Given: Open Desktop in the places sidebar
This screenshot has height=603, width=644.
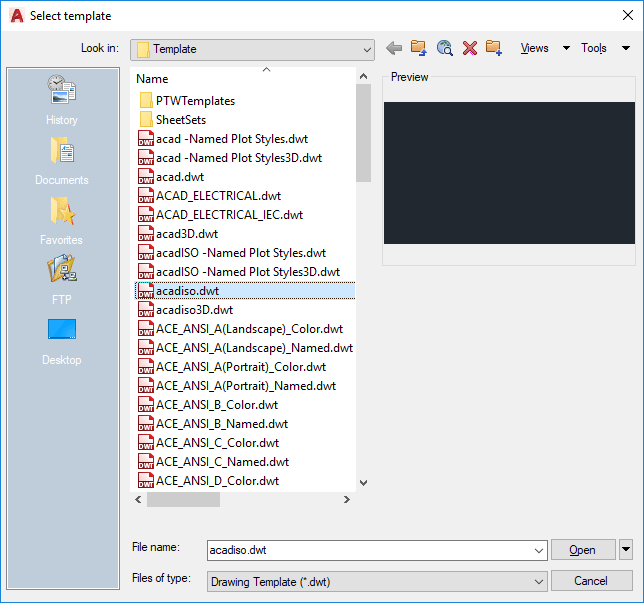Looking at the screenshot, I should pos(62,342).
